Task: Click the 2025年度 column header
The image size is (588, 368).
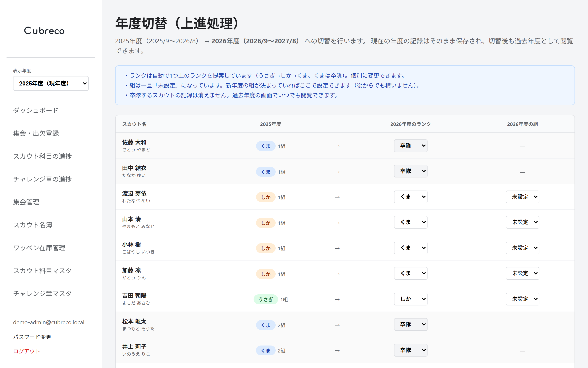Action: (271, 124)
